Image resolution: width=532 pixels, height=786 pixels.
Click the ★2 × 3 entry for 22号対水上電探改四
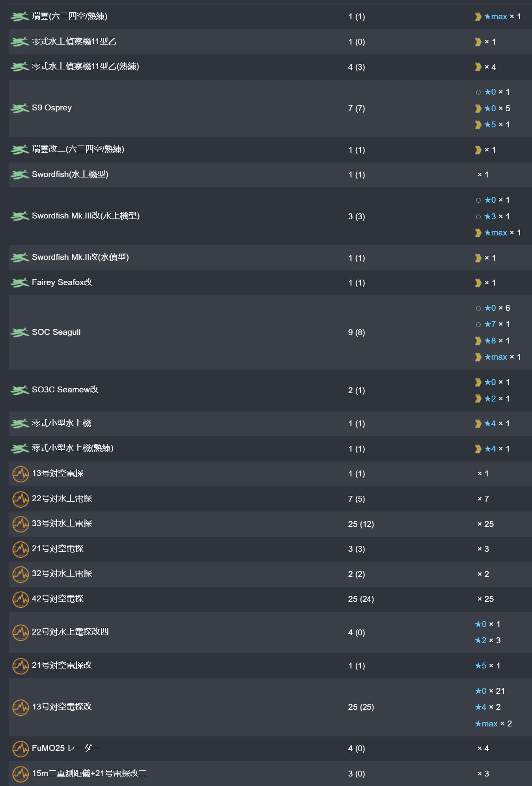(x=488, y=640)
